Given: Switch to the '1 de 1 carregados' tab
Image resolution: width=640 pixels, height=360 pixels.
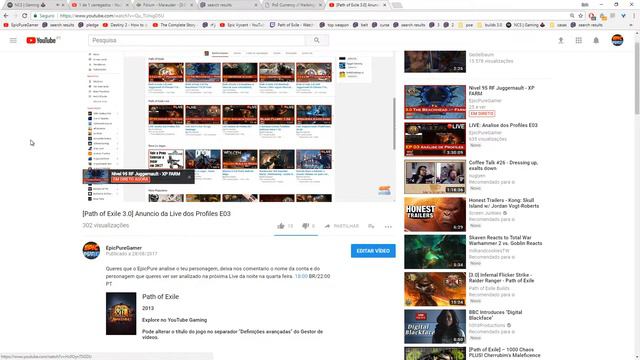Looking at the screenshot, I should pyautogui.click(x=100, y=5).
